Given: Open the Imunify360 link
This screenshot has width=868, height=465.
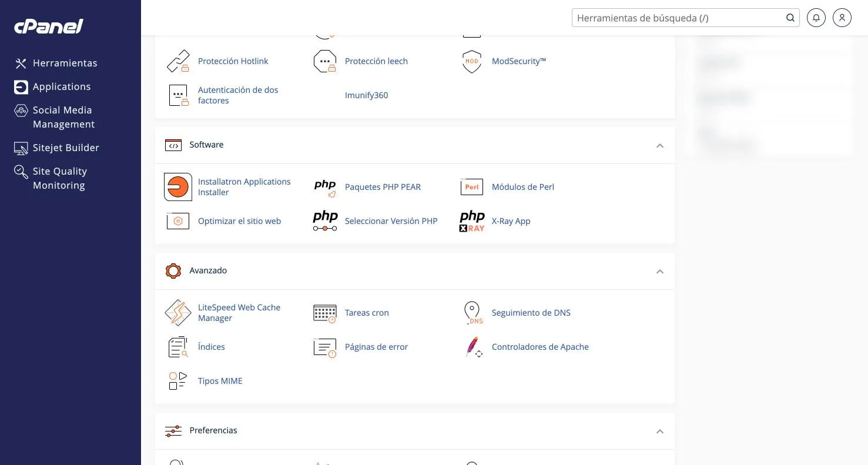Looking at the screenshot, I should click(x=366, y=95).
